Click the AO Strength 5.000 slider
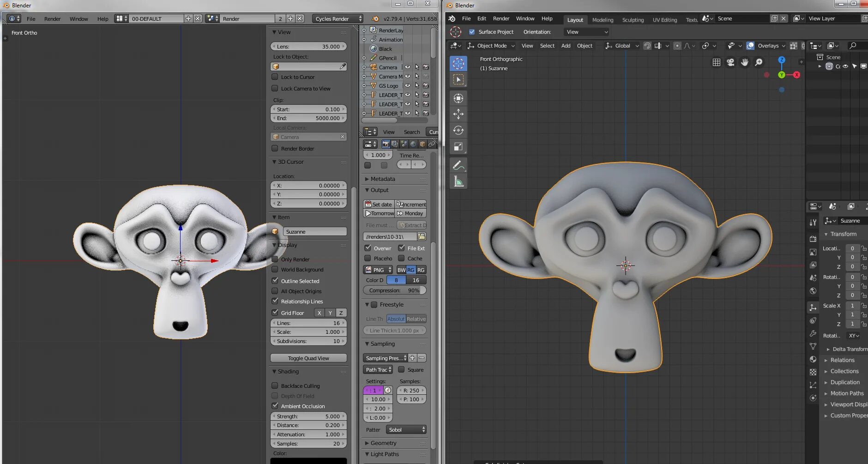 [308, 416]
